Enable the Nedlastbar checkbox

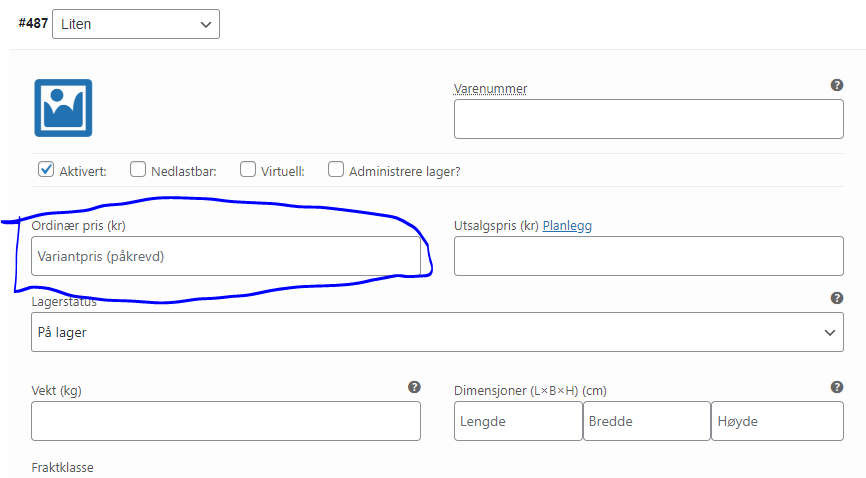[x=138, y=170]
